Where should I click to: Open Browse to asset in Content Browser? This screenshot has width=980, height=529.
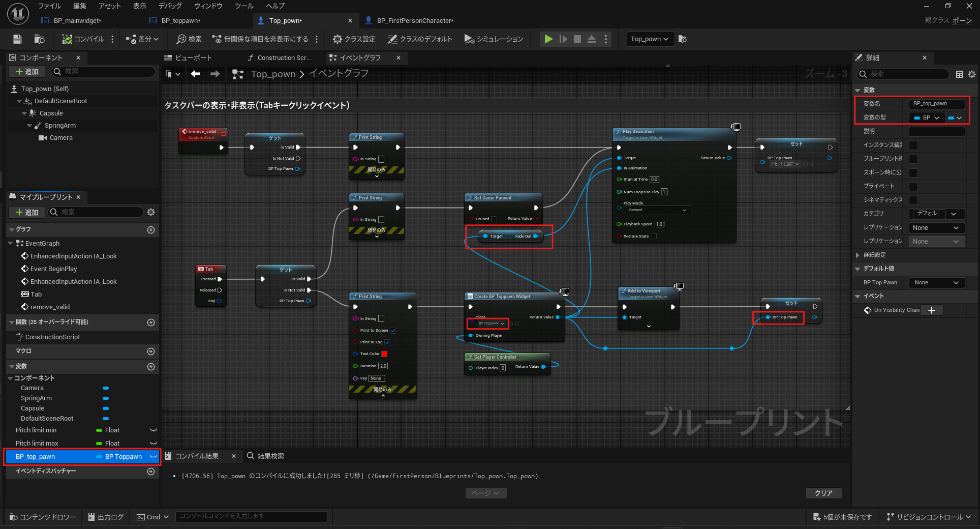click(39, 39)
